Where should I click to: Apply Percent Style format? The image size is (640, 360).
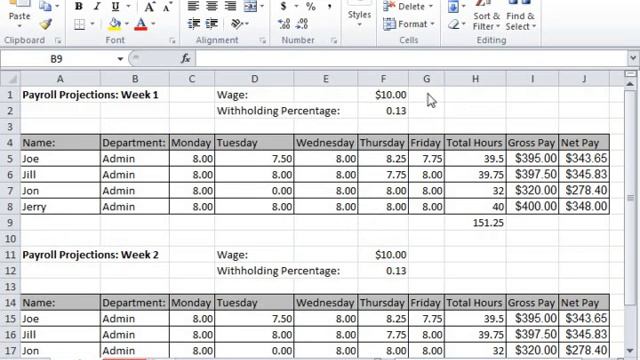point(311,6)
